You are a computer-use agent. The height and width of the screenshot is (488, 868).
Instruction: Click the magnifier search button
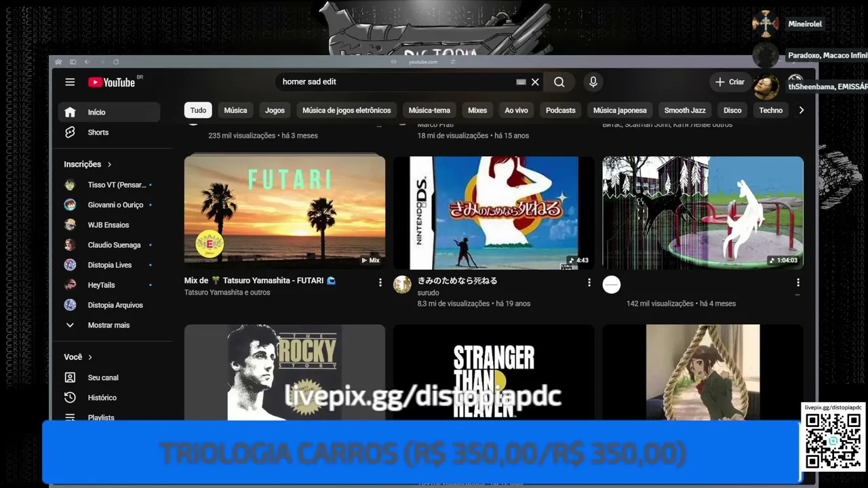(x=559, y=82)
